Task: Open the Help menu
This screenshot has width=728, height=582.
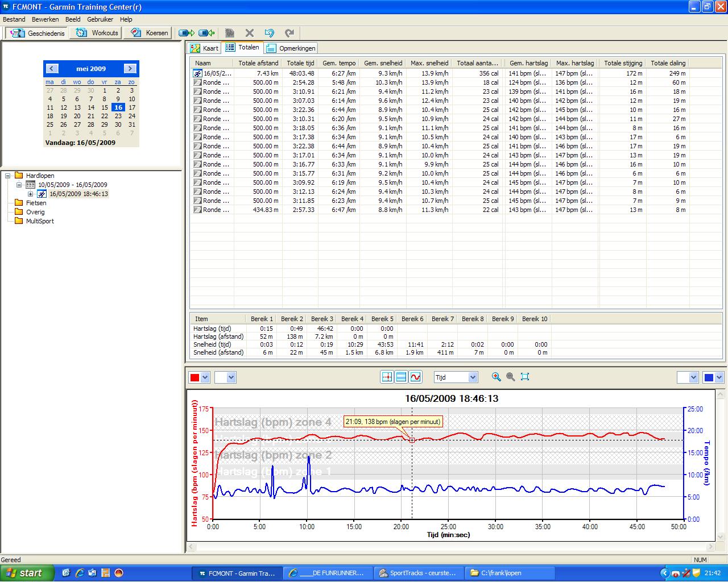Action: (x=126, y=19)
